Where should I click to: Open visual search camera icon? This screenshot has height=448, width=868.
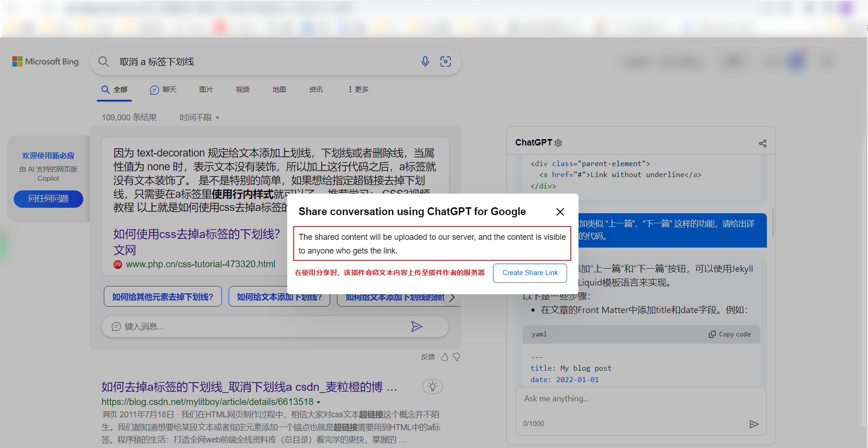pyautogui.click(x=445, y=61)
